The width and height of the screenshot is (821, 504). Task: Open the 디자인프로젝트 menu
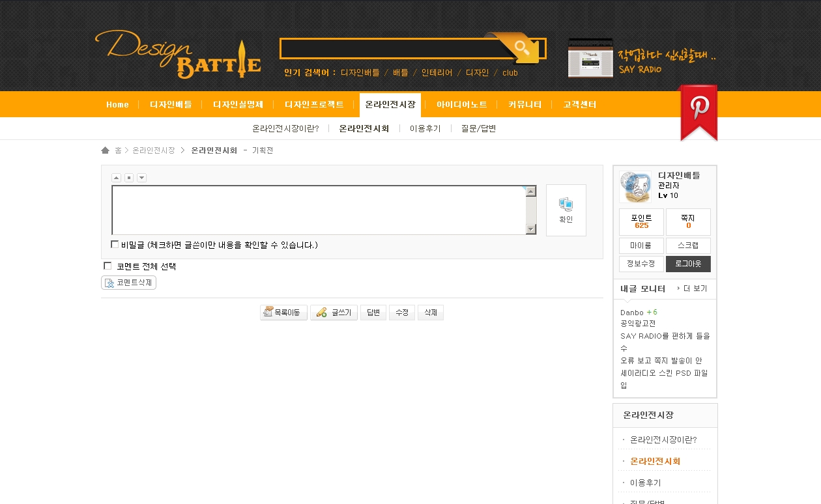(x=314, y=105)
